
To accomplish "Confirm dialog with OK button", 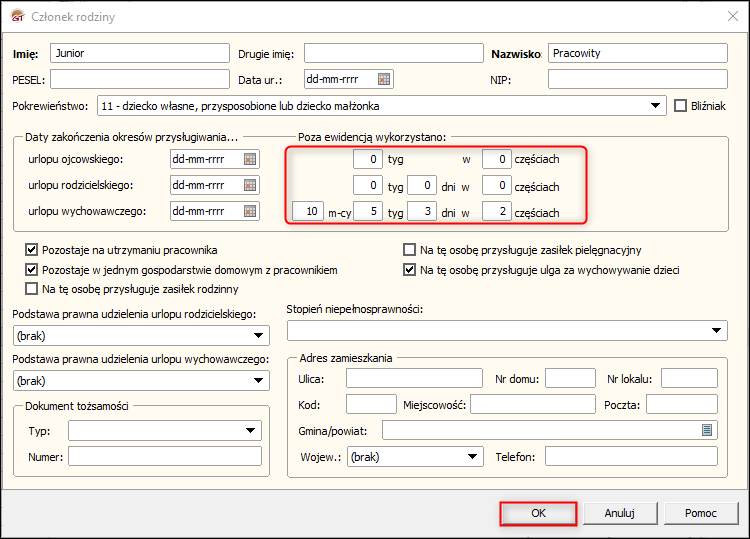I will [538, 513].
